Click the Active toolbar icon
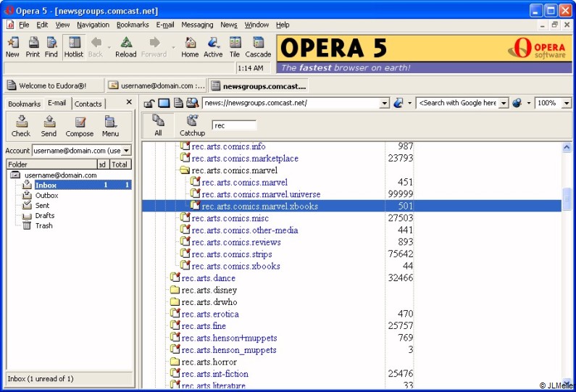This screenshot has height=392, width=576. [213, 47]
